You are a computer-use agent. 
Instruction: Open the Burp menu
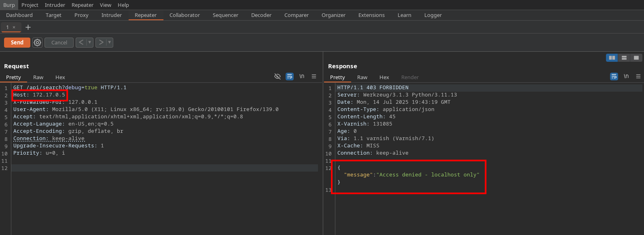click(x=9, y=5)
